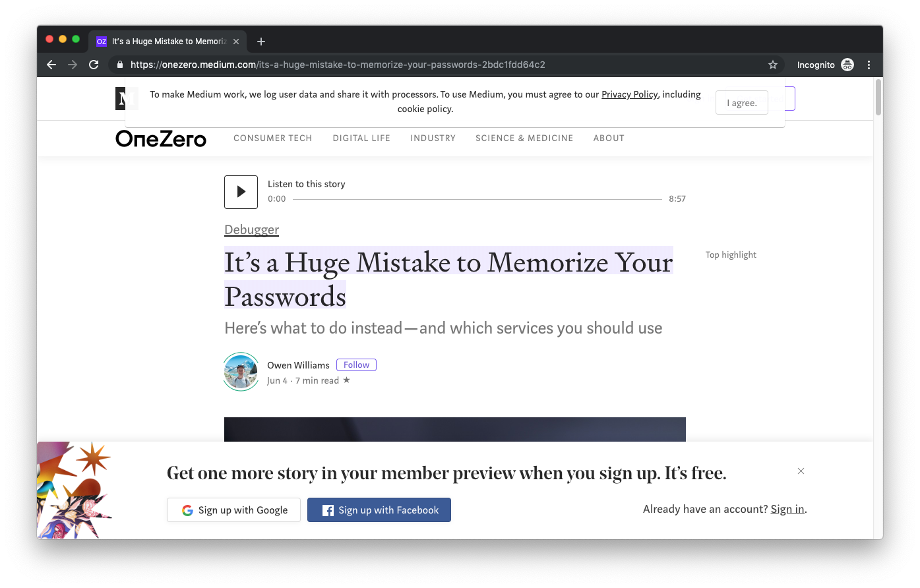Click the OneZero publication logo
This screenshot has width=920, height=588.
[161, 138]
